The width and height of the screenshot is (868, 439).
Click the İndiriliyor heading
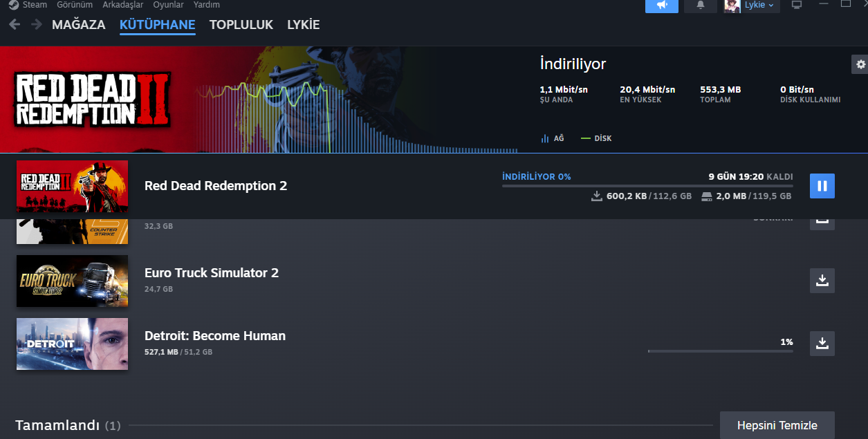[x=573, y=64]
